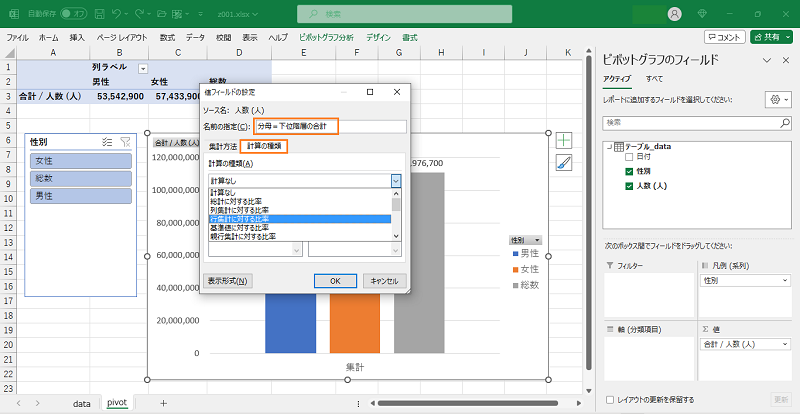Open the ピボットグラフ分析 ribbon tab
The width and height of the screenshot is (800, 414).
click(x=325, y=37)
